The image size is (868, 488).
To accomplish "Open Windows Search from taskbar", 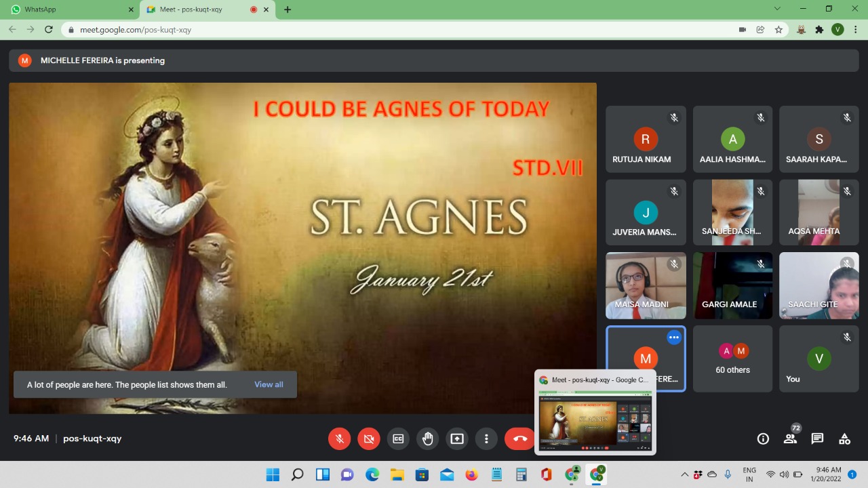I will [x=297, y=474].
